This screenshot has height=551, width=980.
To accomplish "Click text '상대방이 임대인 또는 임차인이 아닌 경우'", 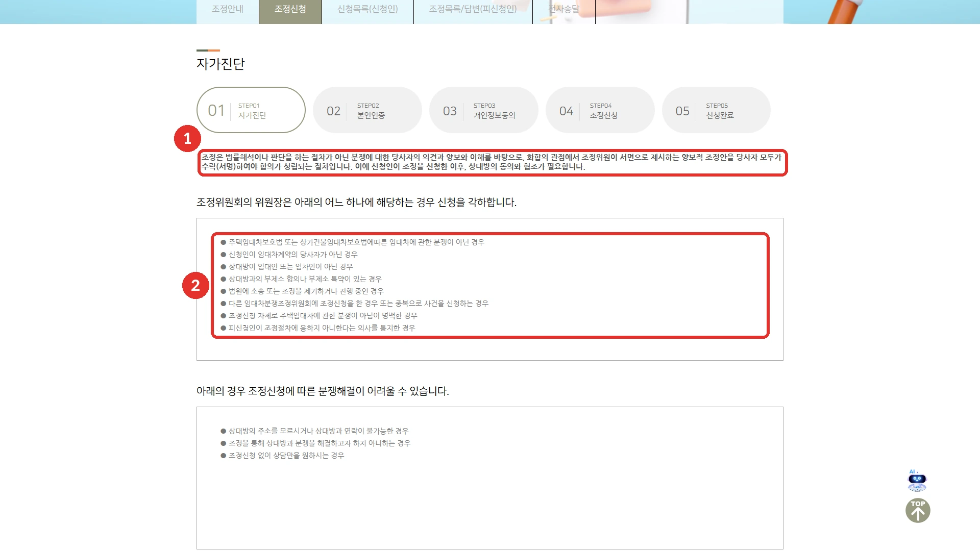I will (x=290, y=267).
